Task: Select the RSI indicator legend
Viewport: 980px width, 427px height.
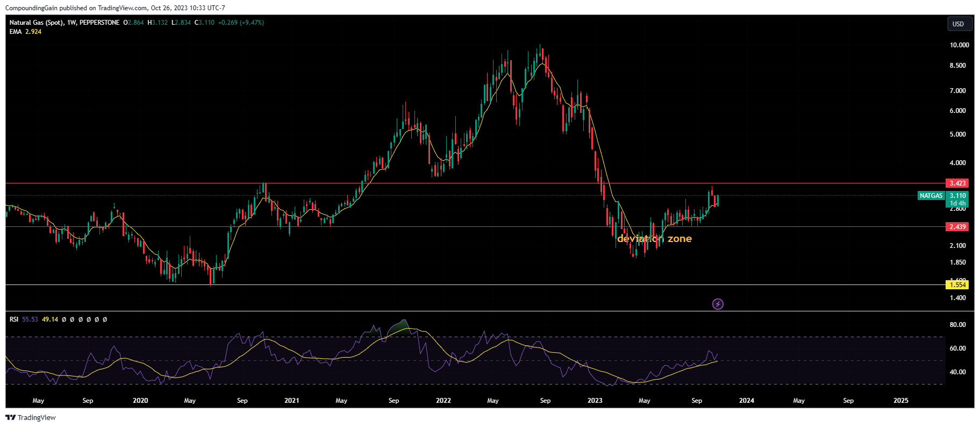Action: (14, 319)
